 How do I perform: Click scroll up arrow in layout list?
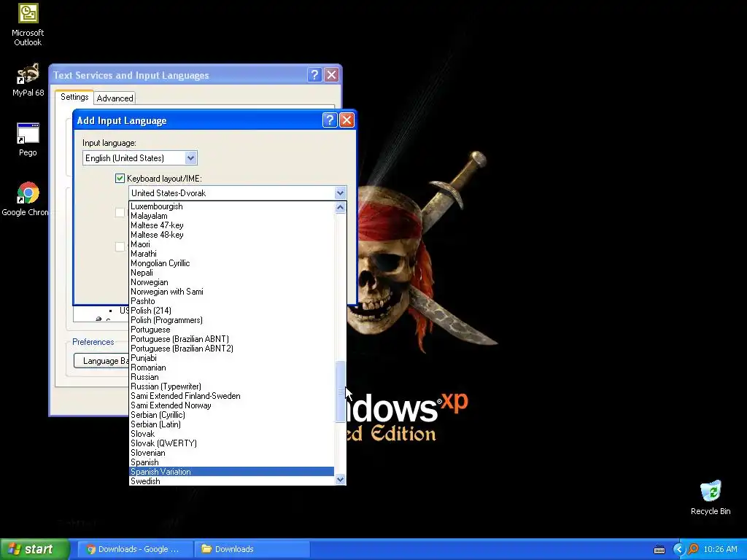tap(340, 207)
